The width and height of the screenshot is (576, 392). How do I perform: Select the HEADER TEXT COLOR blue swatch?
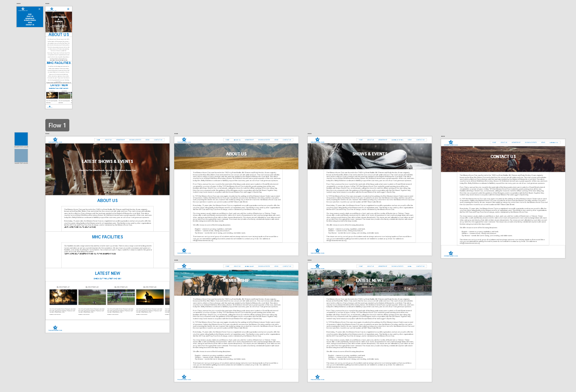pyautogui.click(x=21, y=139)
